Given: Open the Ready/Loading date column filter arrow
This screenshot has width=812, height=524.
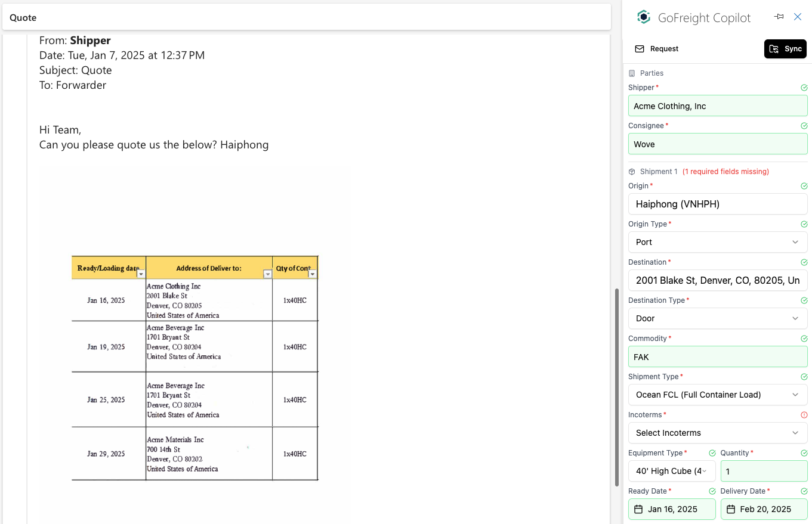Looking at the screenshot, I should (x=141, y=274).
